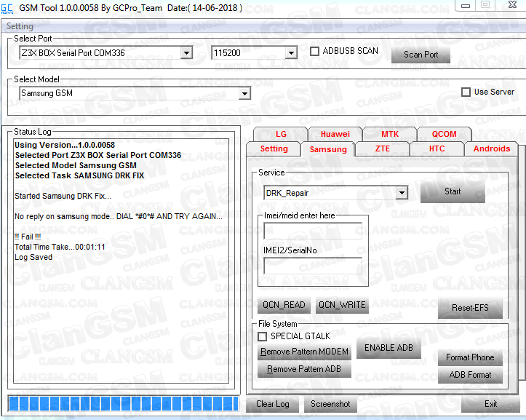Click the Scan Port button

click(x=421, y=55)
